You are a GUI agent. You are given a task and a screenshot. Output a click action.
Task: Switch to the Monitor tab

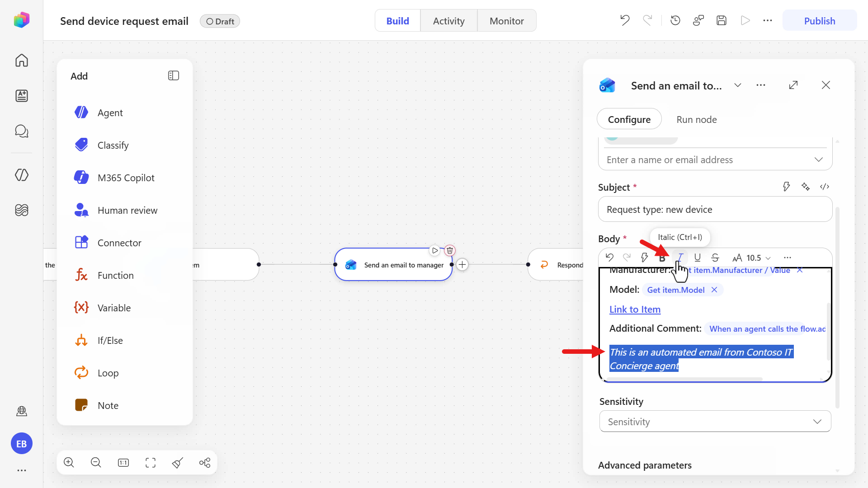pyautogui.click(x=507, y=21)
